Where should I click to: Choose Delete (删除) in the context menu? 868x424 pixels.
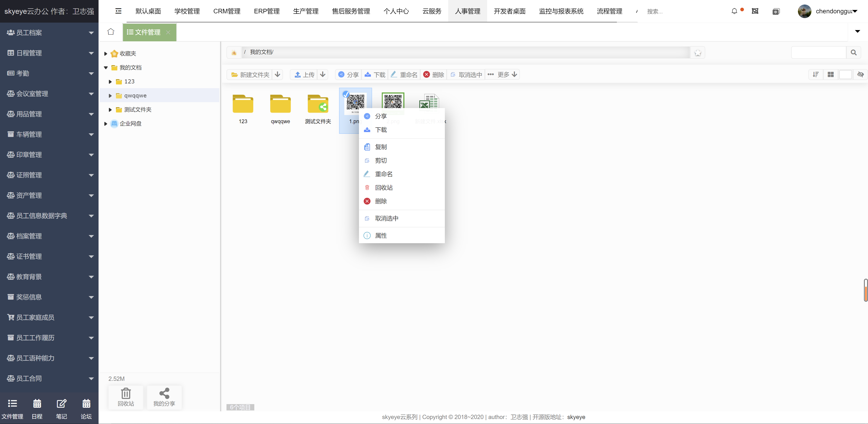click(x=402, y=201)
